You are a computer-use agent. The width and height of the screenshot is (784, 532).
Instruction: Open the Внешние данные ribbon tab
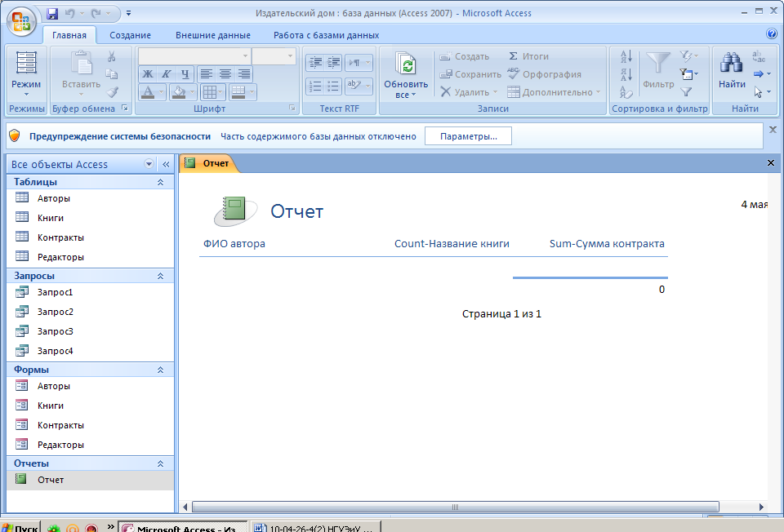pyautogui.click(x=213, y=35)
